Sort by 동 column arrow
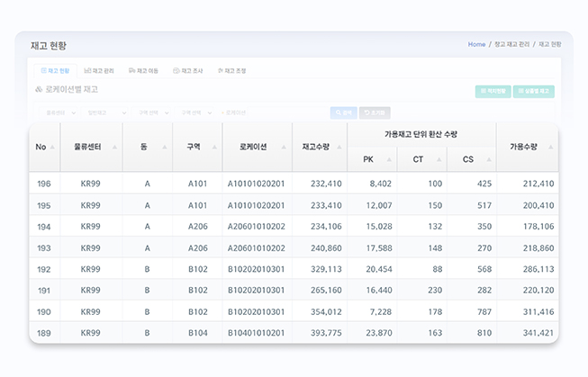This screenshot has width=588, height=377. 165,147
